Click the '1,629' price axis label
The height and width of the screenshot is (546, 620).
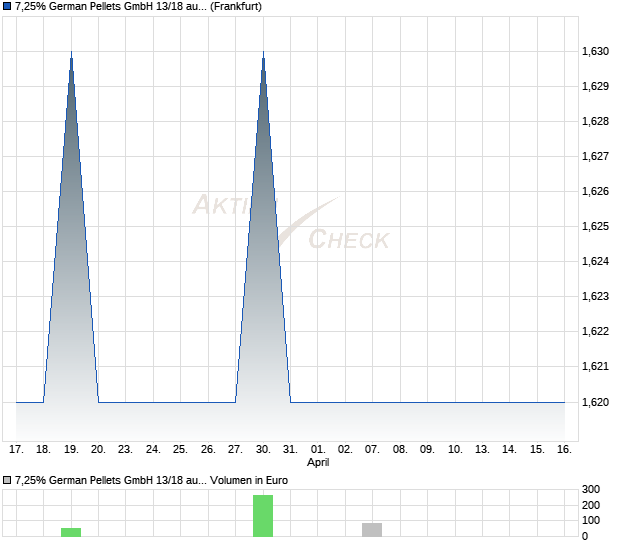[595, 86]
